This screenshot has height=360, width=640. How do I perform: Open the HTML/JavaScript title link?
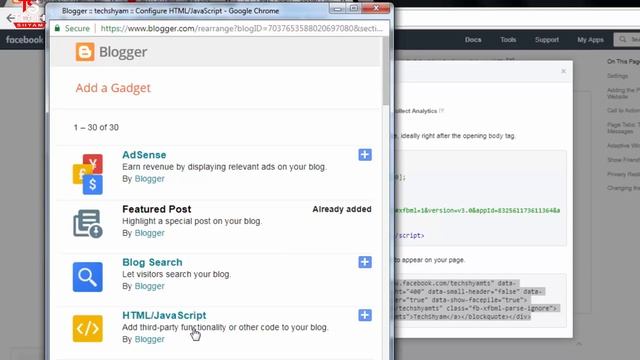click(164, 315)
